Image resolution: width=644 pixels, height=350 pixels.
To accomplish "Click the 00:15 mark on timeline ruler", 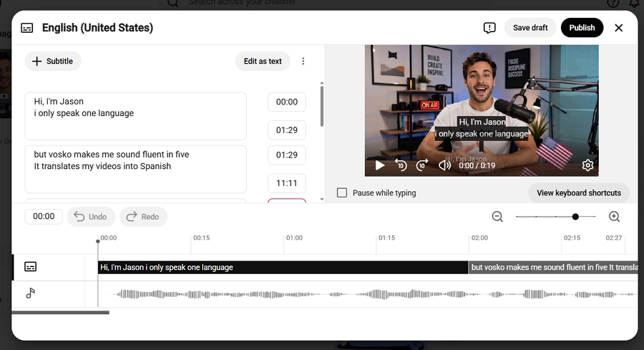I will (201, 238).
